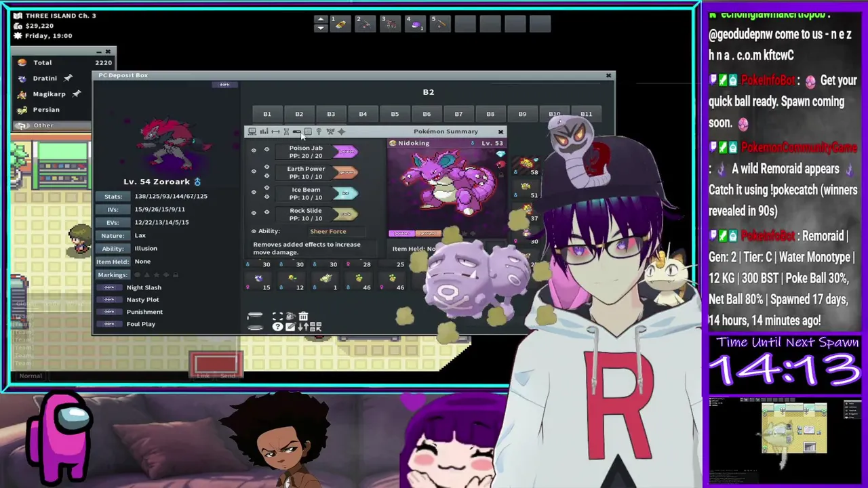Open box tab B8
Viewport: 868px width, 488px height.
(x=490, y=114)
